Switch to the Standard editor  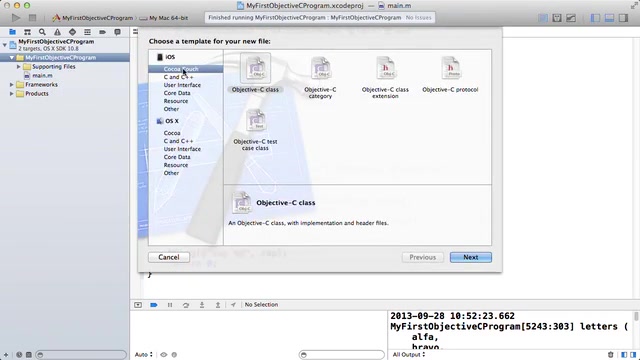[543, 18]
